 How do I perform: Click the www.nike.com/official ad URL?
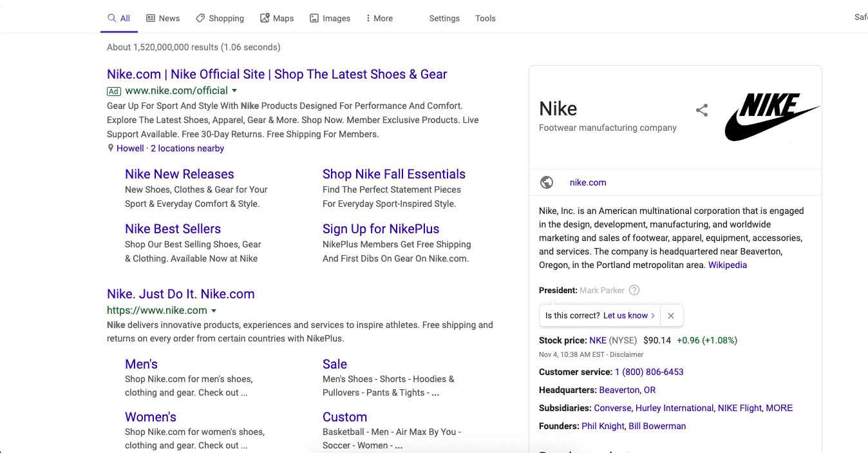(176, 91)
